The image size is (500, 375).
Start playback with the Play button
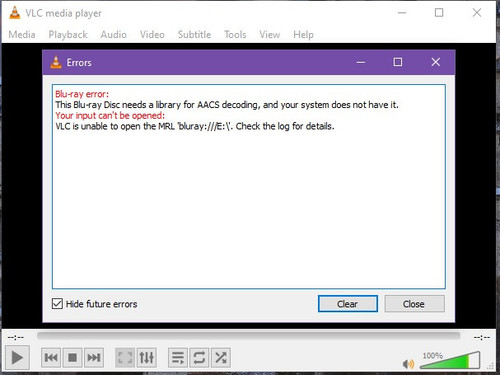17,358
